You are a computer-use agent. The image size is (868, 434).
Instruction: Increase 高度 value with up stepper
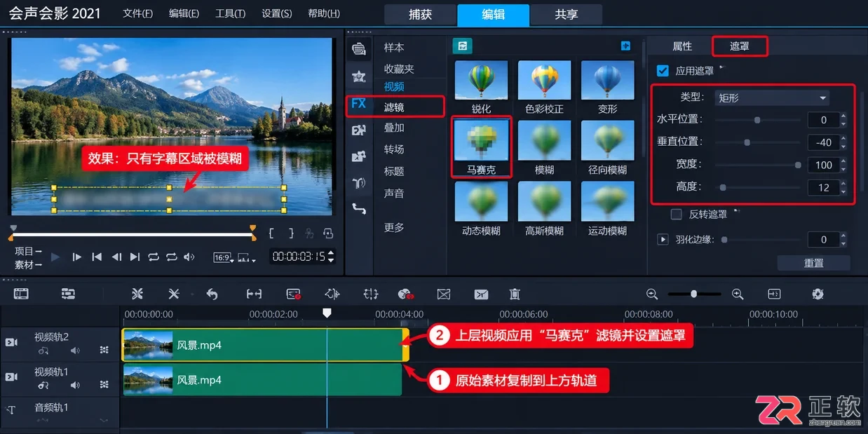[843, 184]
